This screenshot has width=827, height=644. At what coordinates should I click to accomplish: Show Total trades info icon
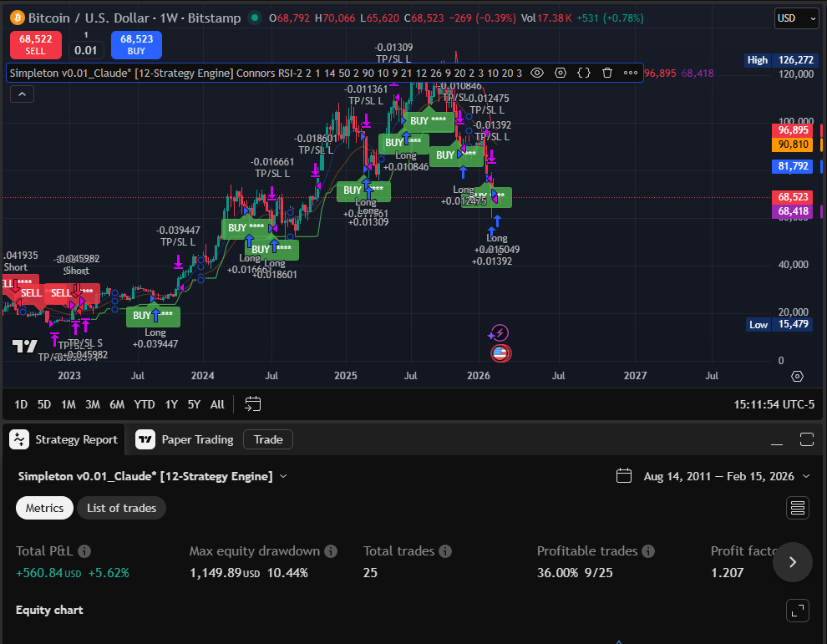[x=445, y=551]
